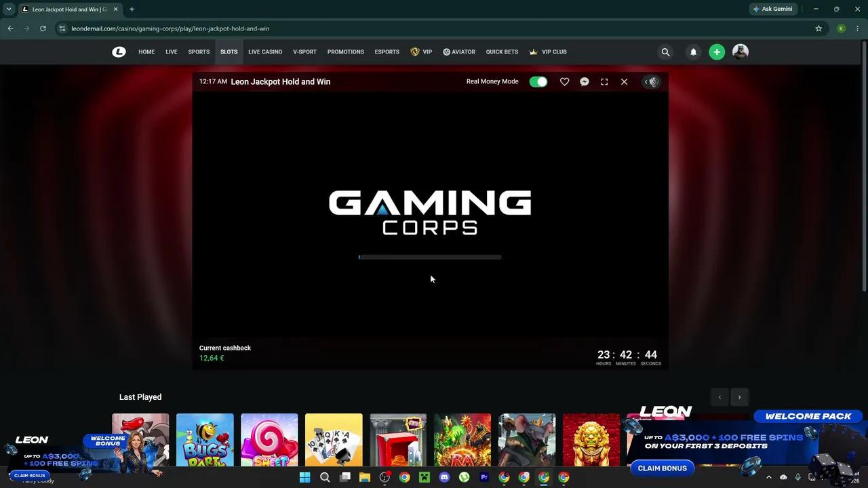This screenshot has height=488, width=868.
Task: Click the browser address bar
Action: [434, 28]
